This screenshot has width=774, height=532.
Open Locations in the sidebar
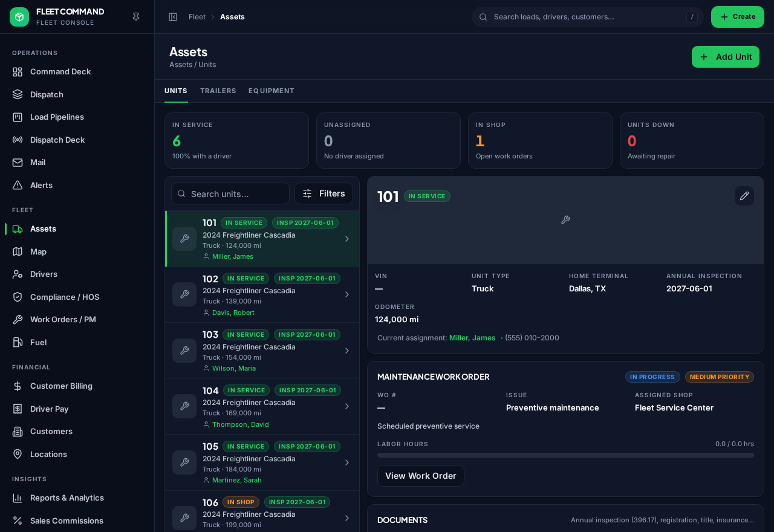77,454
